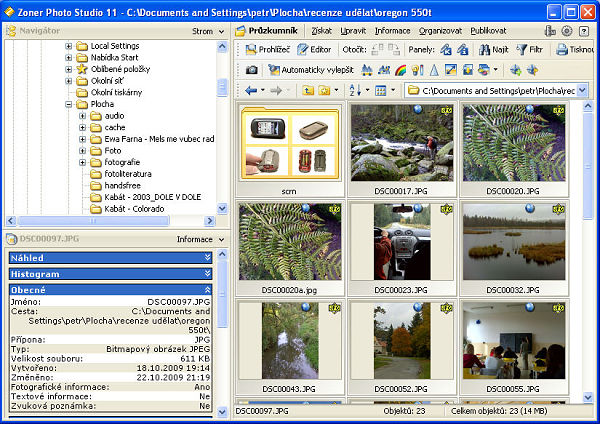Viewport: 600px width, 424px height.
Task: Expand the Foto folder in tree
Action: tap(83, 151)
